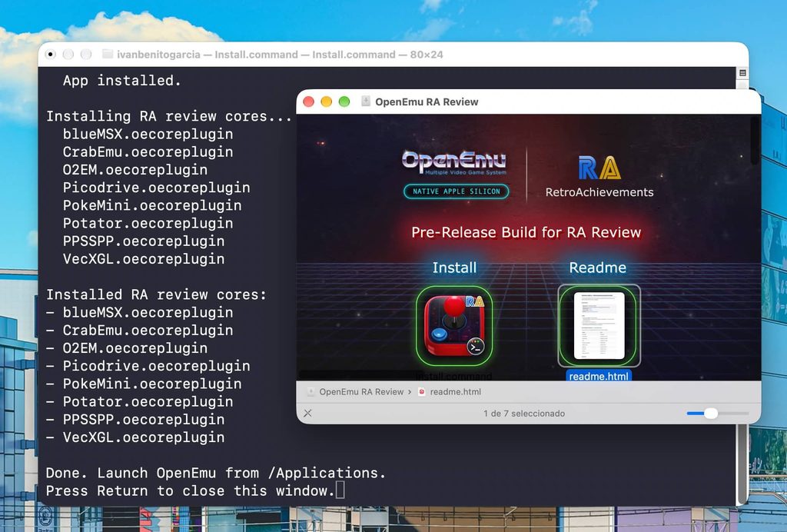
Task: Click the '- VecXGL.oecoreplugin' list line
Action: point(135,437)
